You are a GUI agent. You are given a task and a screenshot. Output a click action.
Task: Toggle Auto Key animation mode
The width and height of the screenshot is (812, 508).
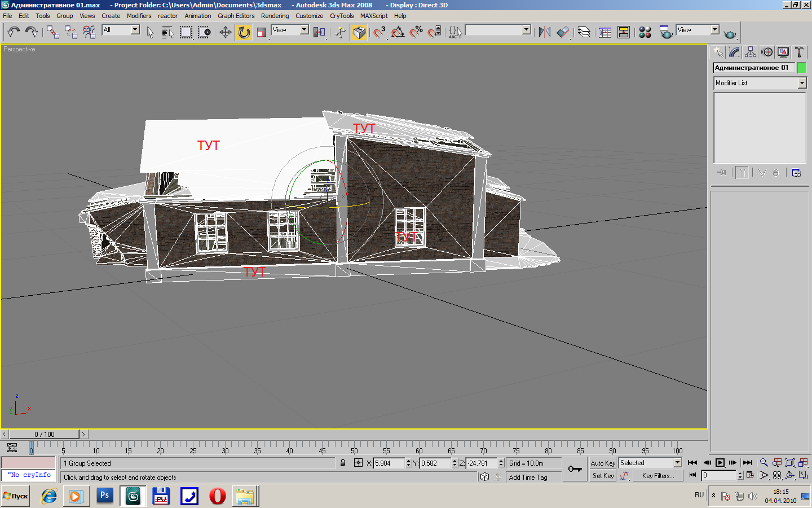click(603, 463)
